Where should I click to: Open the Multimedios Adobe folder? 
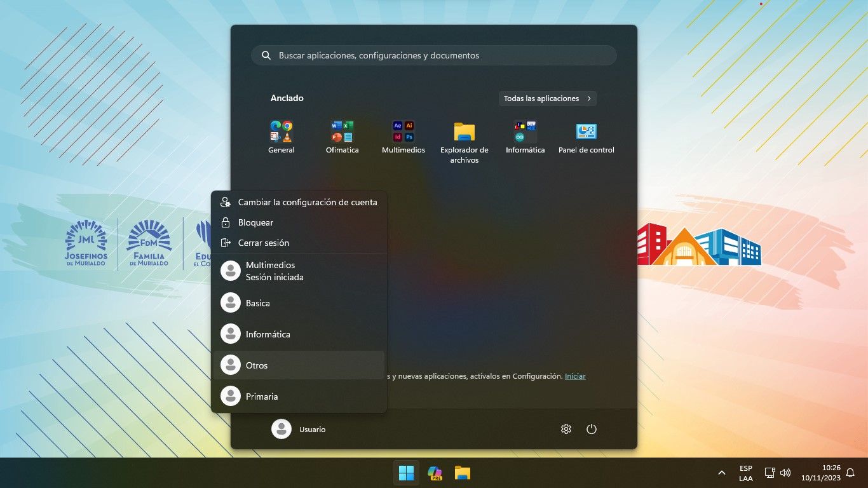[x=403, y=137]
